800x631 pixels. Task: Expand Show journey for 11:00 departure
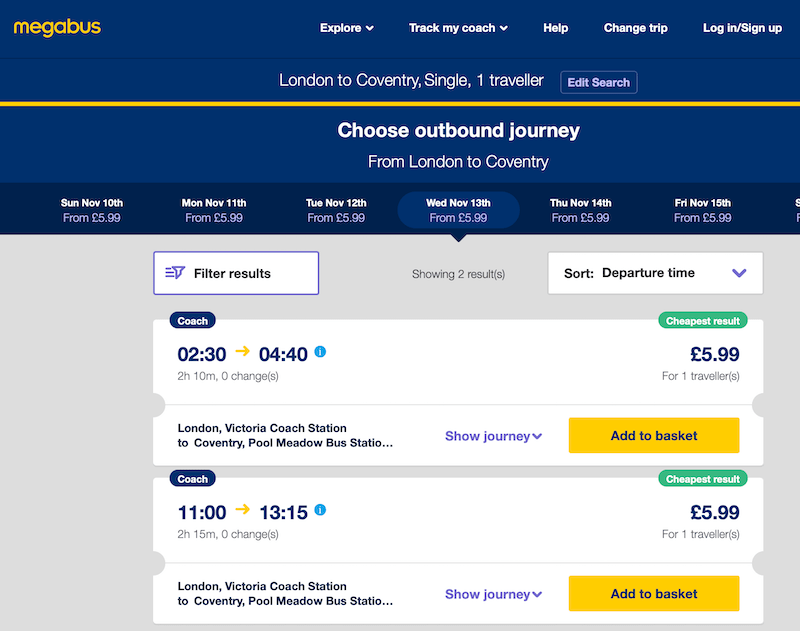493,594
